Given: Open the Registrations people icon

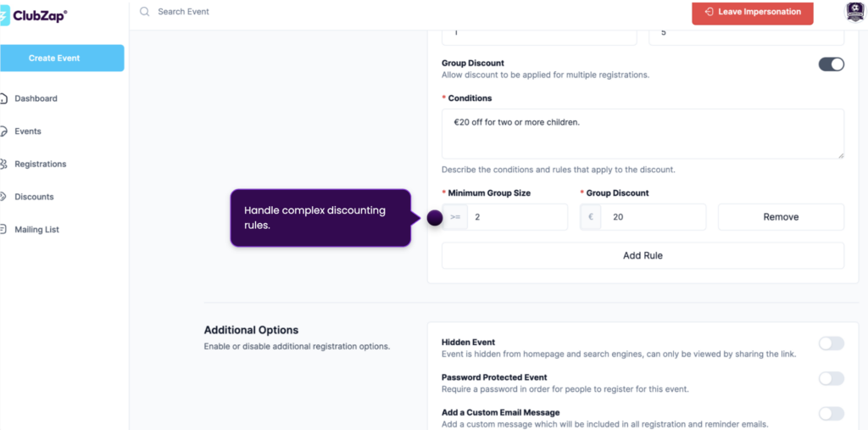Looking at the screenshot, I should pyautogui.click(x=3, y=164).
